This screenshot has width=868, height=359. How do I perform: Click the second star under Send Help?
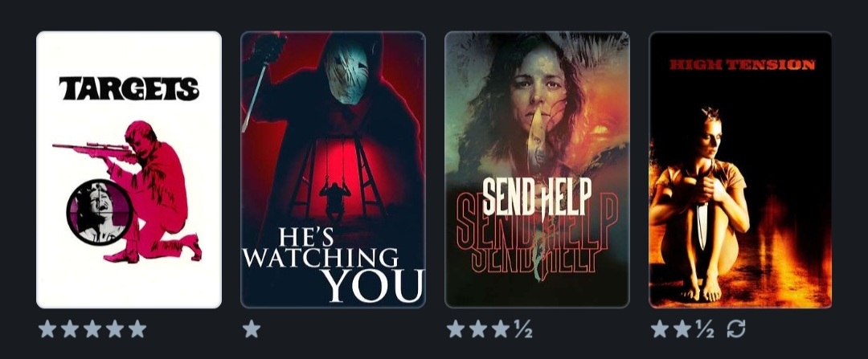click(478, 328)
